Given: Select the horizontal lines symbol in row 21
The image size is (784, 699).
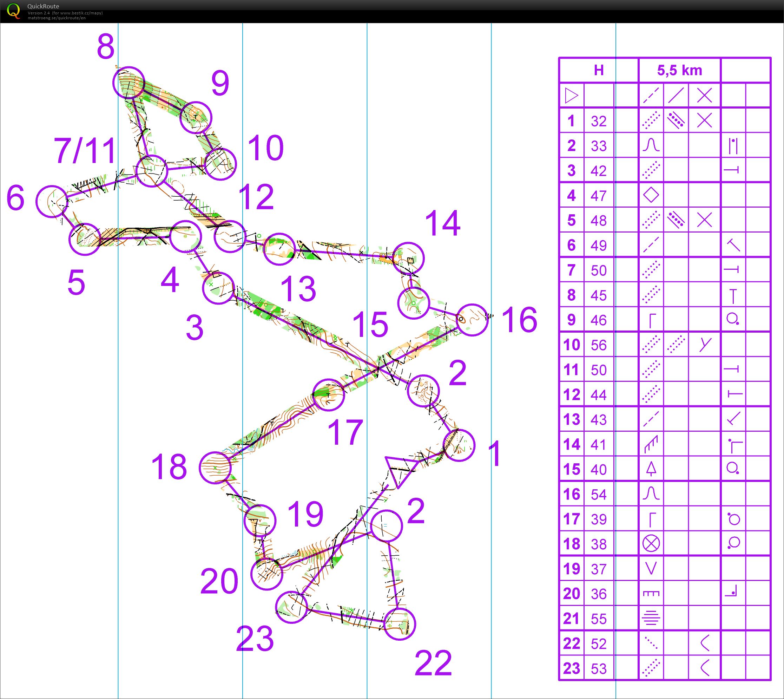Looking at the screenshot, I should pyautogui.click(x=651, y=618).
